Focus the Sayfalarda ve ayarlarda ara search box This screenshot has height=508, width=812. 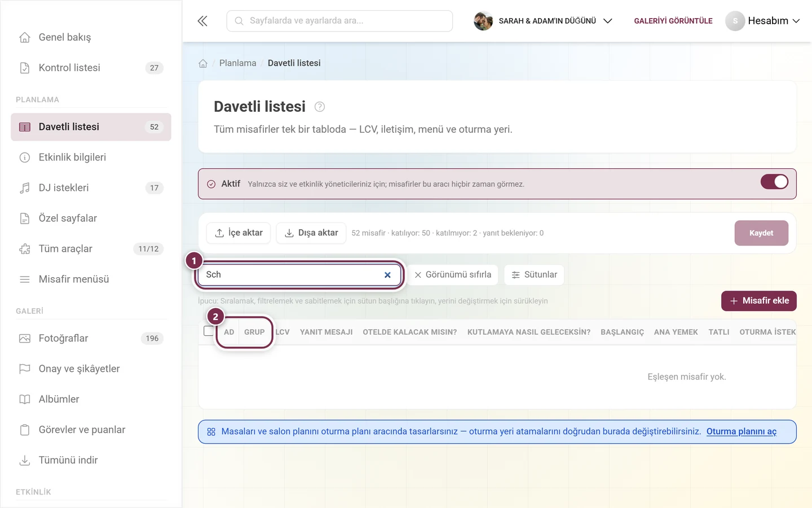(x=339, y=21)
